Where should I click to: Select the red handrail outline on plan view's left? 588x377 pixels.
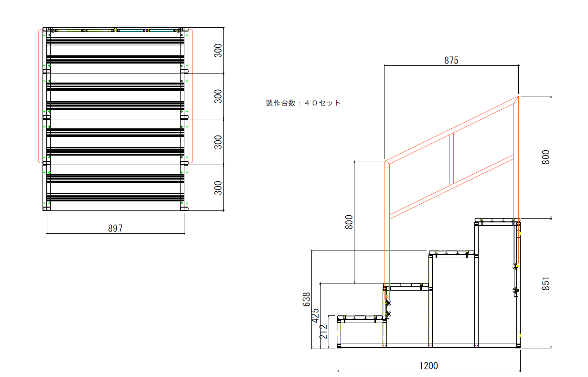pyautogui.click(x=39, y=95)
